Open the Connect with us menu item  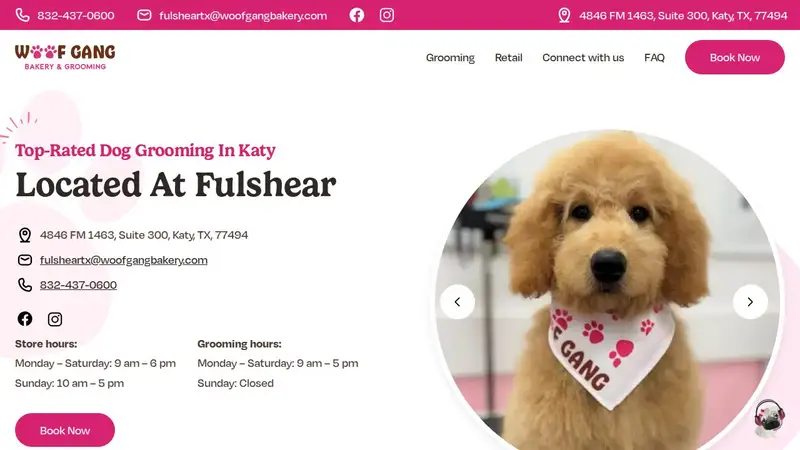tap(583, 58)
